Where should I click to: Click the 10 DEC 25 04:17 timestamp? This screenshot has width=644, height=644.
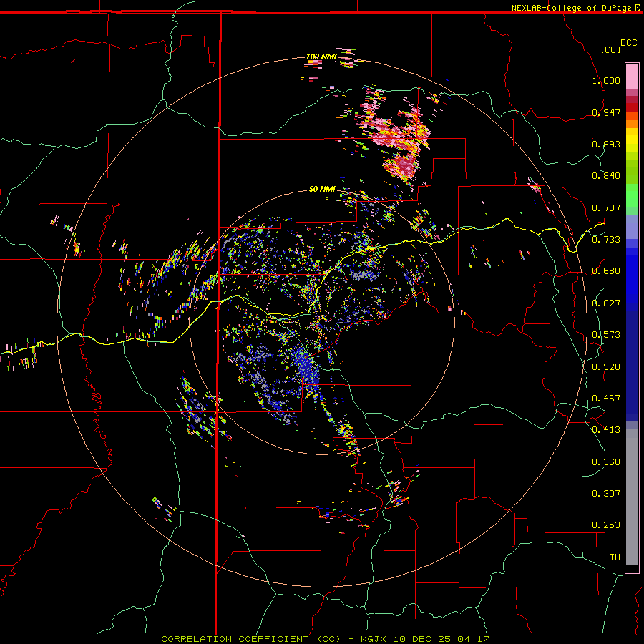pos(441,639)
